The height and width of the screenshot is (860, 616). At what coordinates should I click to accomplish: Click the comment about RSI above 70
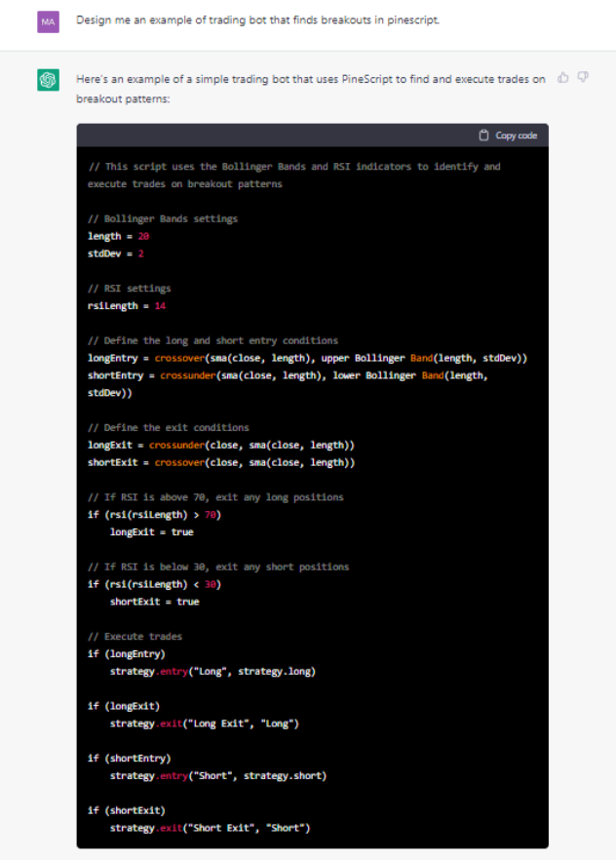215,497
